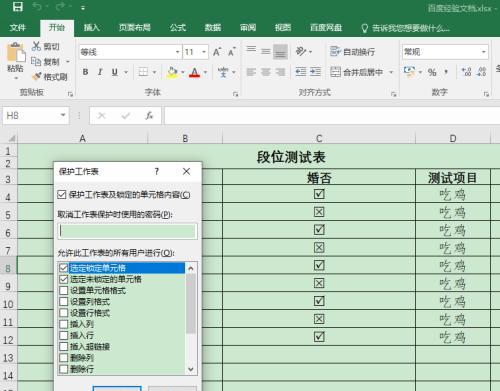Open the number format 常规 dropdown
The width and height of the screenshot is (500, 391).
[x=483, y=52]
